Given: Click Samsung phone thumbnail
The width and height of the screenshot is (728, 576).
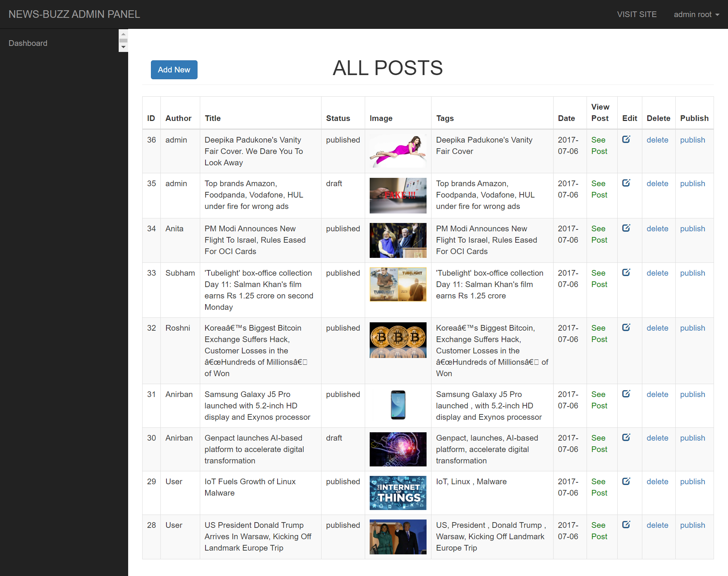Looking at the screenshot, I should (398, 405).
